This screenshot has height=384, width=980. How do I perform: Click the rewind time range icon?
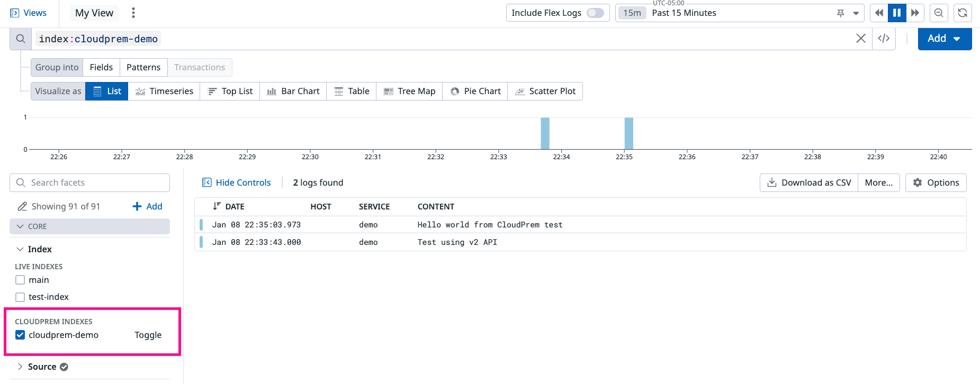point(879,13)
